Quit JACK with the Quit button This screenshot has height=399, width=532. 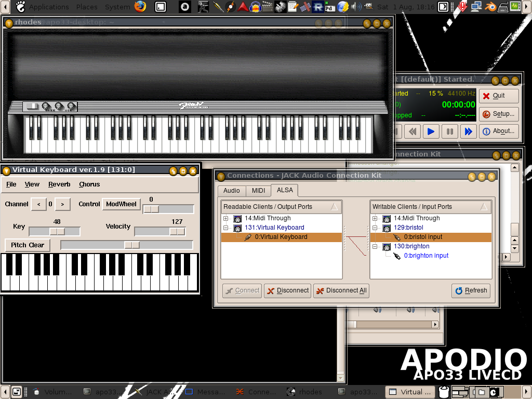[499, 96]
